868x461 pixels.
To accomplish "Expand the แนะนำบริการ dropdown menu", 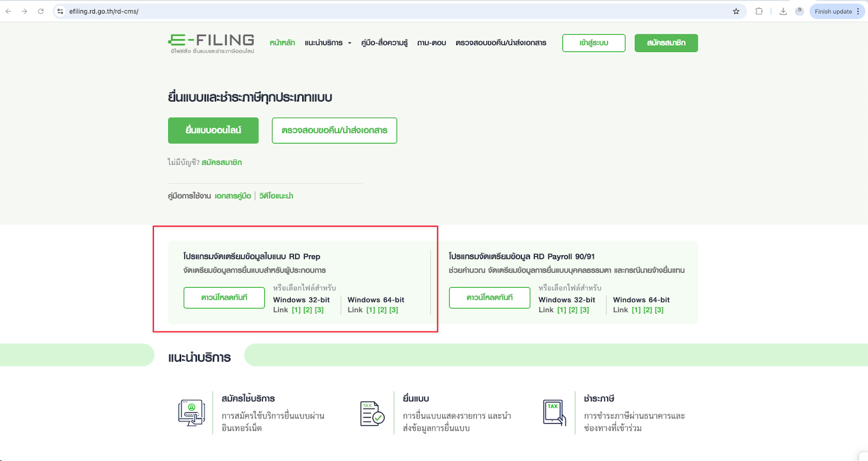I will click(328, 43).
